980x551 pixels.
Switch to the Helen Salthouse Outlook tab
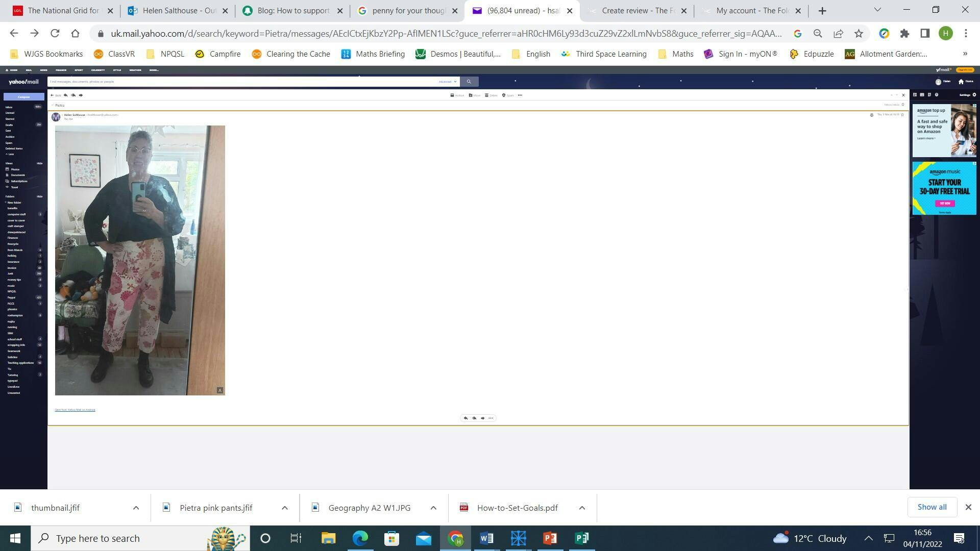pos(179,11)
